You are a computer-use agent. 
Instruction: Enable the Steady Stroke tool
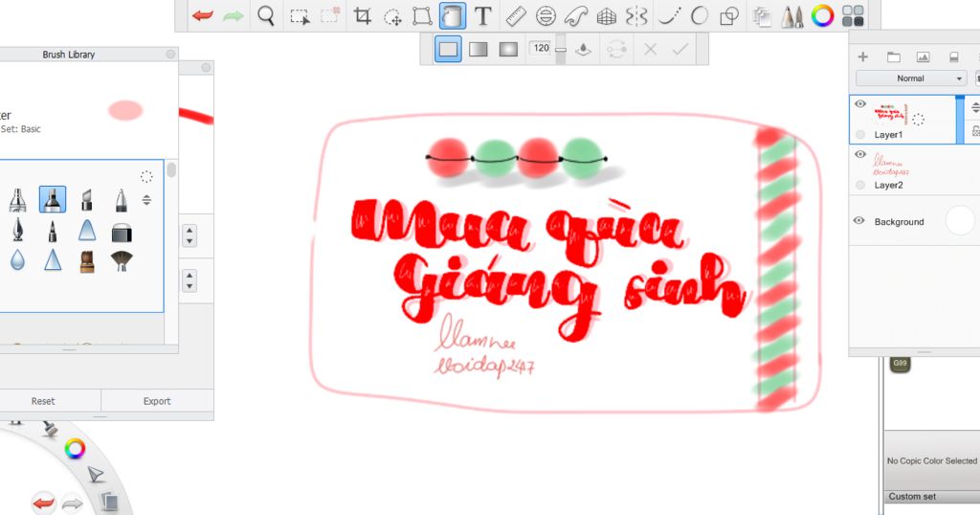[669, 15]
